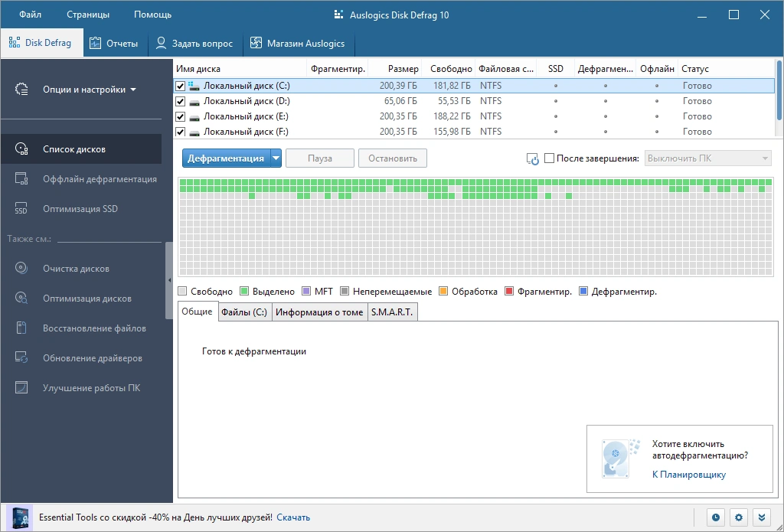Click the Скачать link in status bar
Screen dimensions: 784x532
pyautogui.click(x=293, y=517)
